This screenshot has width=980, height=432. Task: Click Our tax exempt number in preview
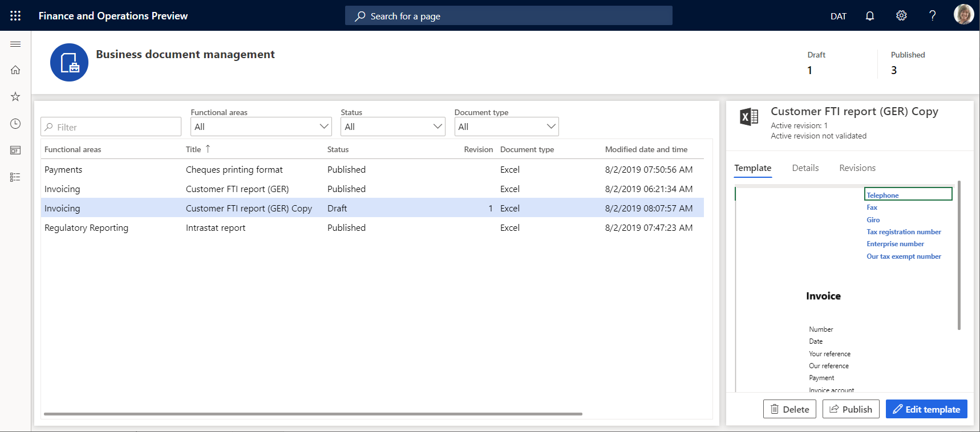click(904, 256)
